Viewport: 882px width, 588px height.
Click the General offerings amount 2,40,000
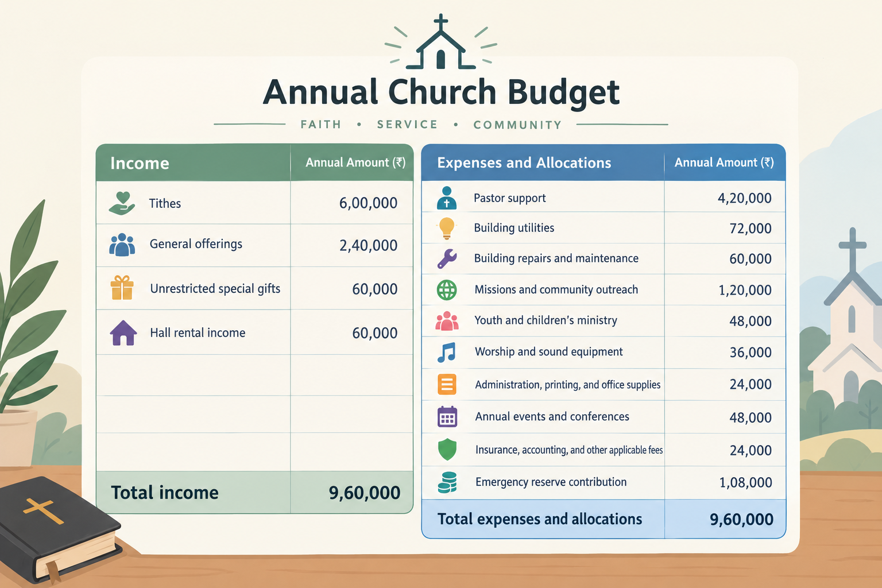click(368, 245)
